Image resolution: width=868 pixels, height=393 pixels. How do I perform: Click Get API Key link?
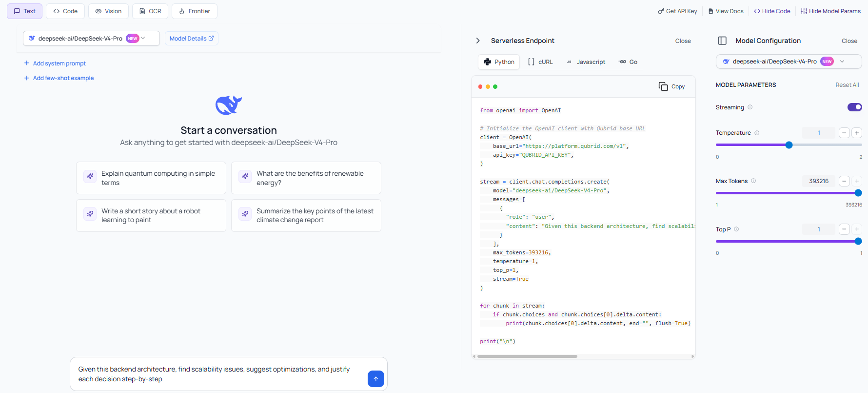(677, 11)
